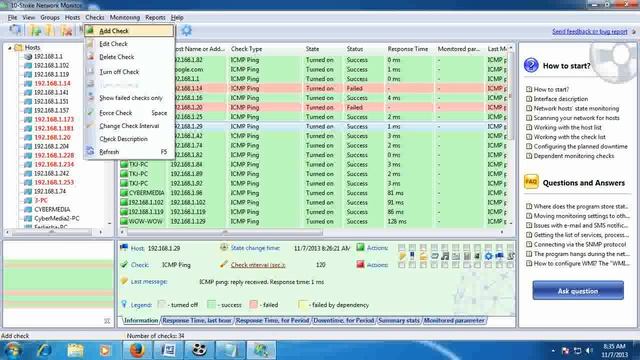This screenshot has width=640, height=360.
Task: Tick checkbox below the yellow message icon
Action: pyautogui.click(x=402, y=265)
